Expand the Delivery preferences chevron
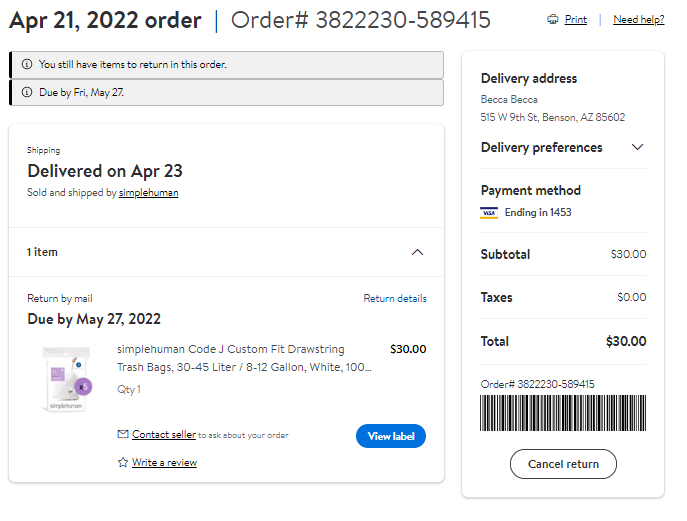Screen dimensions: 687x521 click(x=637, y=147)
